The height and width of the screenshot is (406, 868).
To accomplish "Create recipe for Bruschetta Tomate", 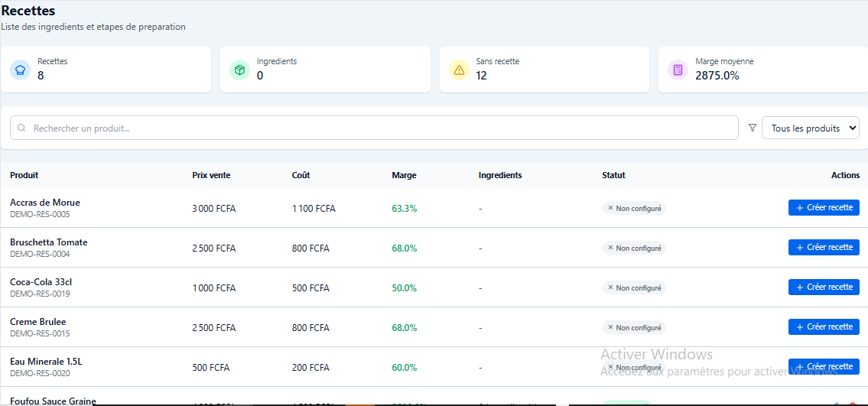I will click(x=824, y=247).
